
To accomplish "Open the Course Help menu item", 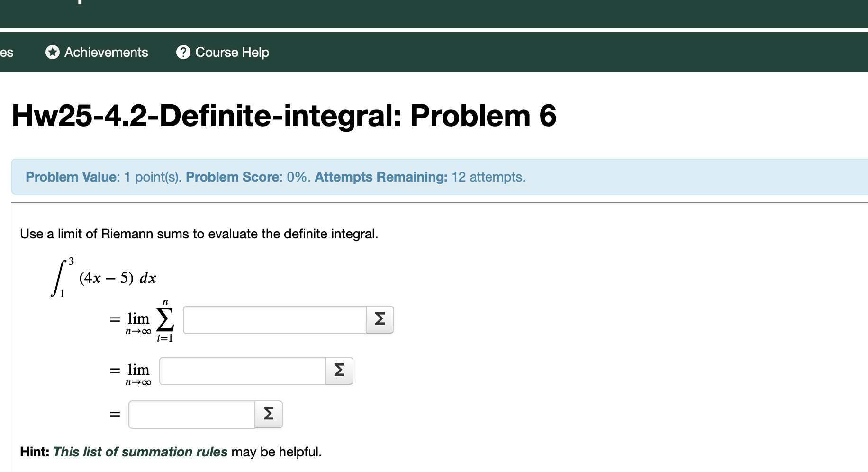I will point(223,52).
